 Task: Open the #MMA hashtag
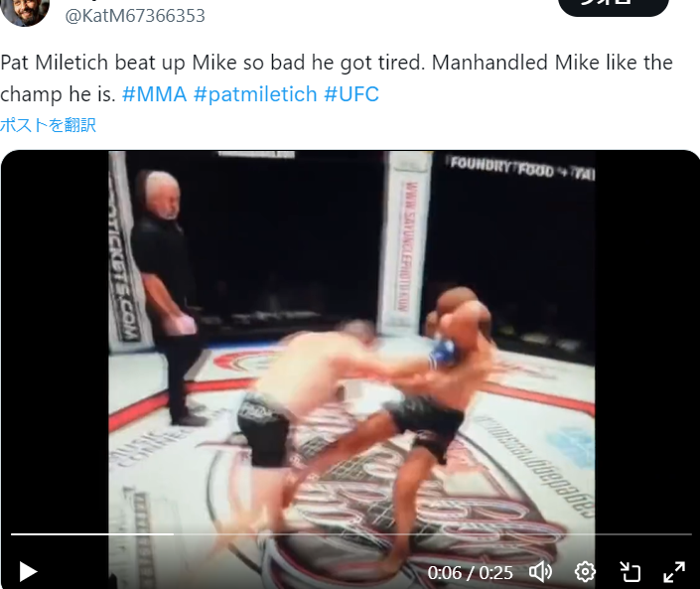coord(155,94)
